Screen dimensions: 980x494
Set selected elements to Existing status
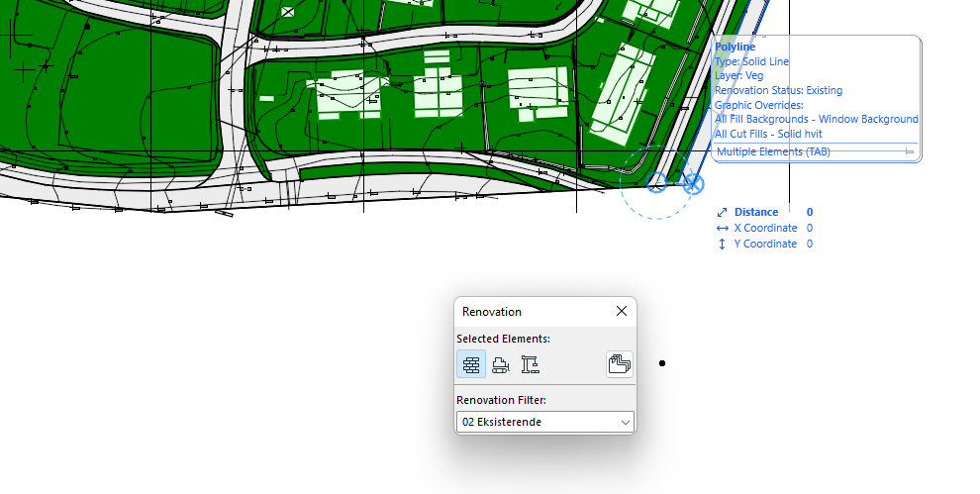pos(472,364)
